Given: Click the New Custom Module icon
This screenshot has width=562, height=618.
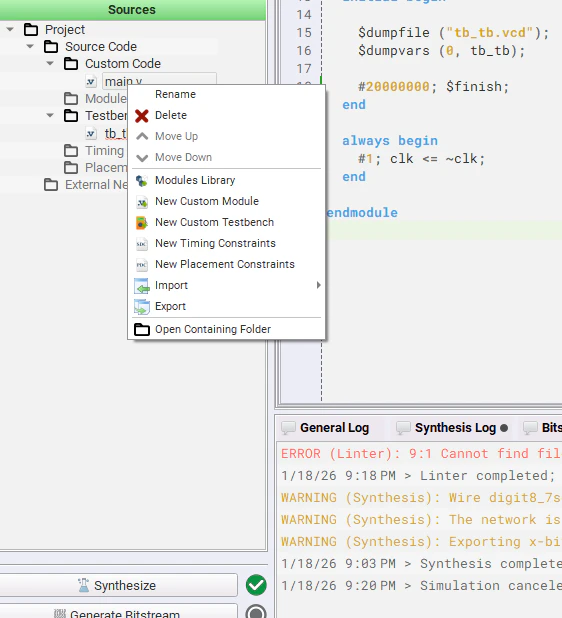Looking at the screenshot, I should click(x=142, y=202).
